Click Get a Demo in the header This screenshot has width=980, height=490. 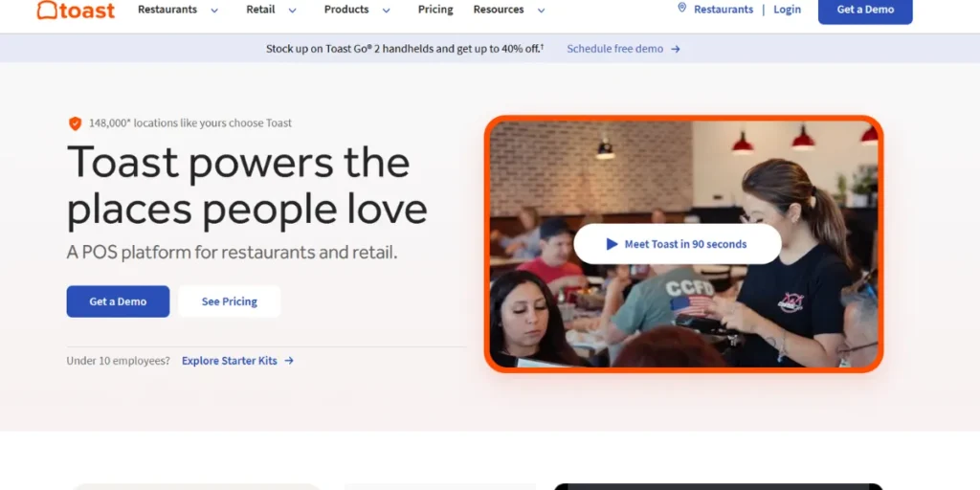(x=865, y=10)
